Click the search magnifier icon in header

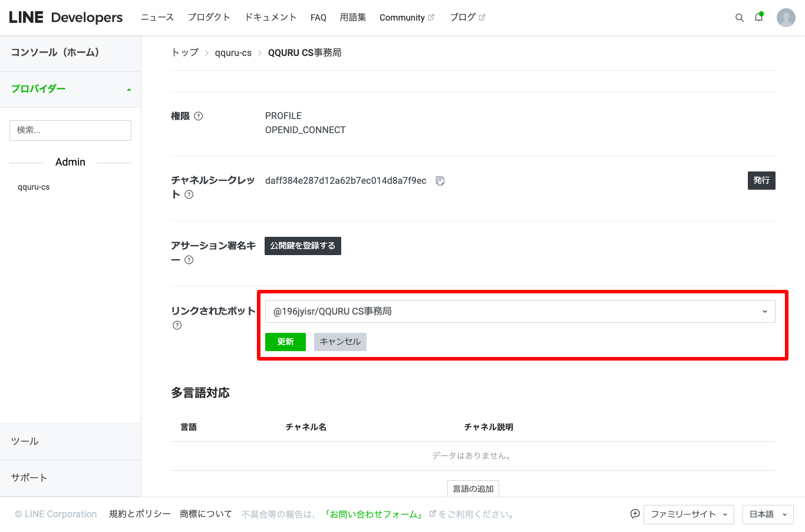739,18
